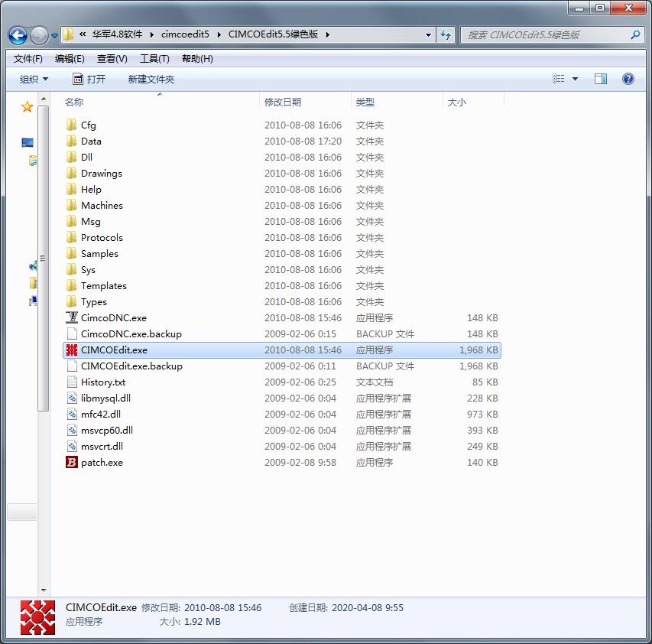Select the Help folder icon
Screen dimensions: 652x644
point(72,189)
